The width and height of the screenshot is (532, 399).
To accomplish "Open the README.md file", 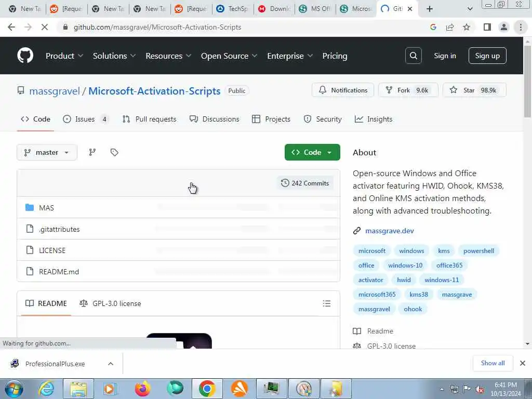I will tap(59, 272).
